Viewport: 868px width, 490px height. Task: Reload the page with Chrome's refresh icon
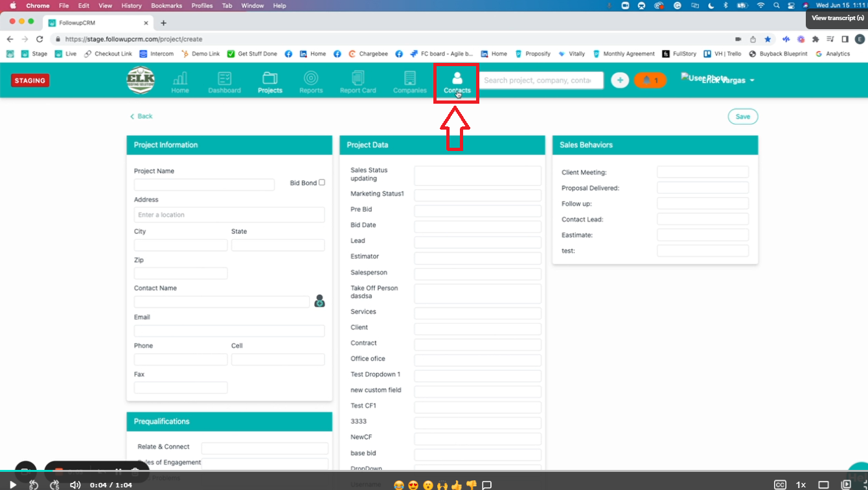(40, 39)
